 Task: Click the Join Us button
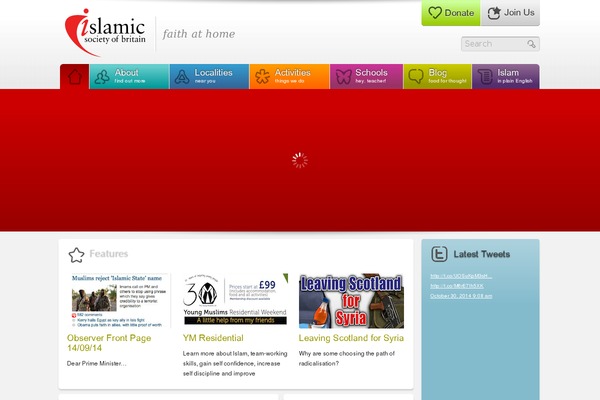point(510,13)
